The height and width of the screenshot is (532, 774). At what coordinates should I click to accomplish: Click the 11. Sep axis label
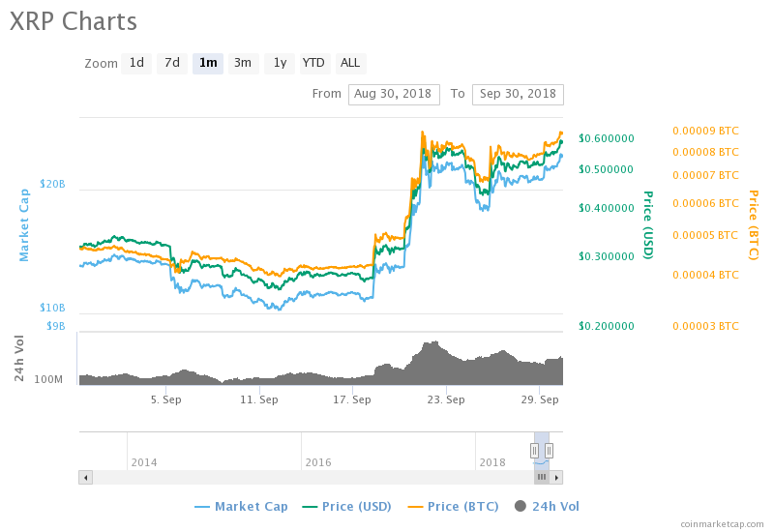coord(259,399)
